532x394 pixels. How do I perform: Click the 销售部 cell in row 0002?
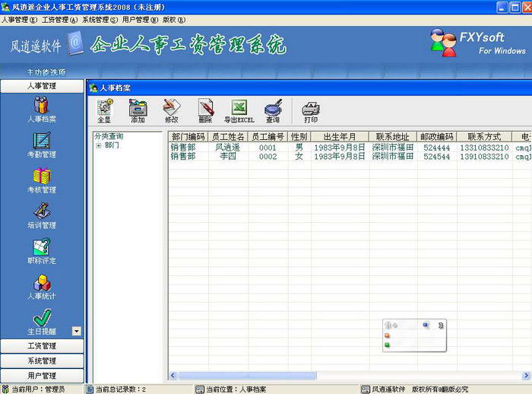[183, 156]
